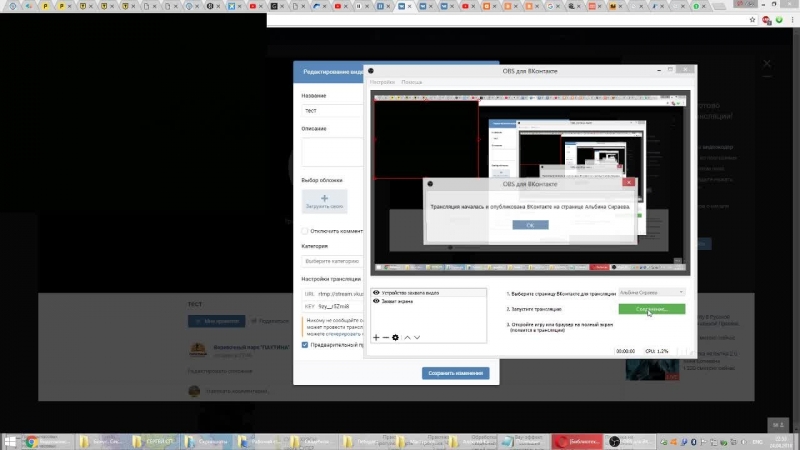Screen dimensions: 800x450
Task: Click the Редактировать описание link
Action: point(220,371)
